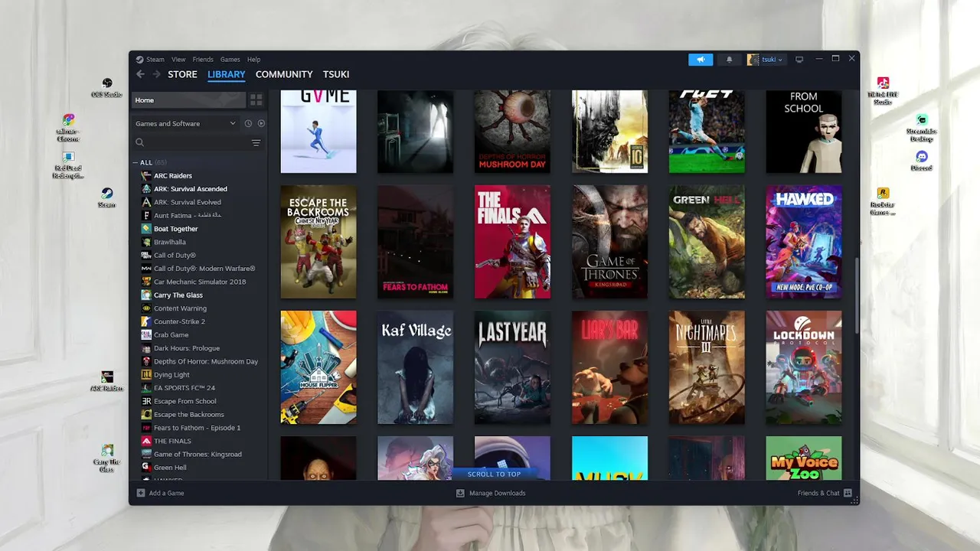This screenshot has height=551, width=980.
Task: Open Liar's Bar game cover
Action: [609, 367]
